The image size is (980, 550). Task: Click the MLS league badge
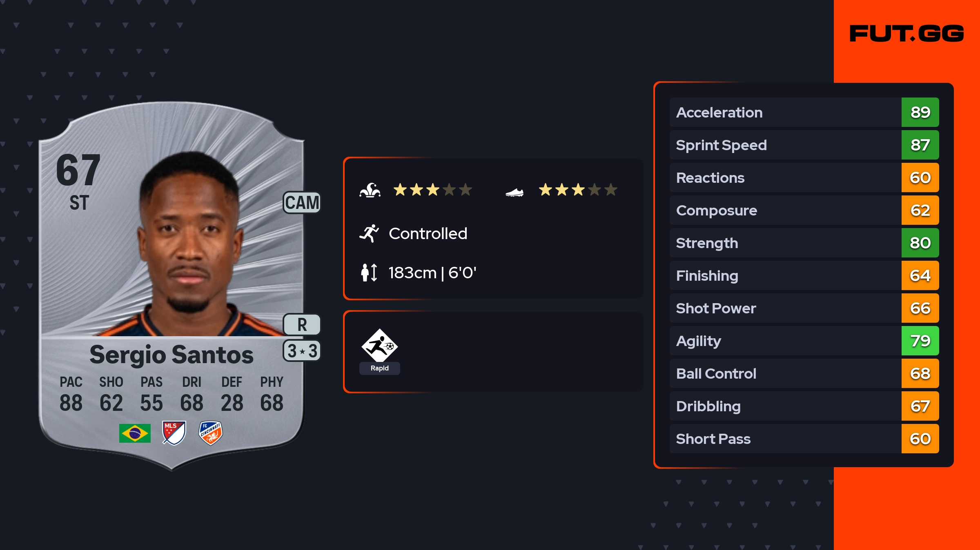pos(174,433)
